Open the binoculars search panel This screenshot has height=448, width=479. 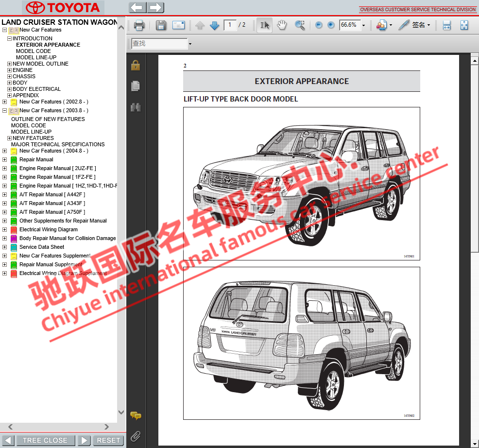[x=136, y=107]
